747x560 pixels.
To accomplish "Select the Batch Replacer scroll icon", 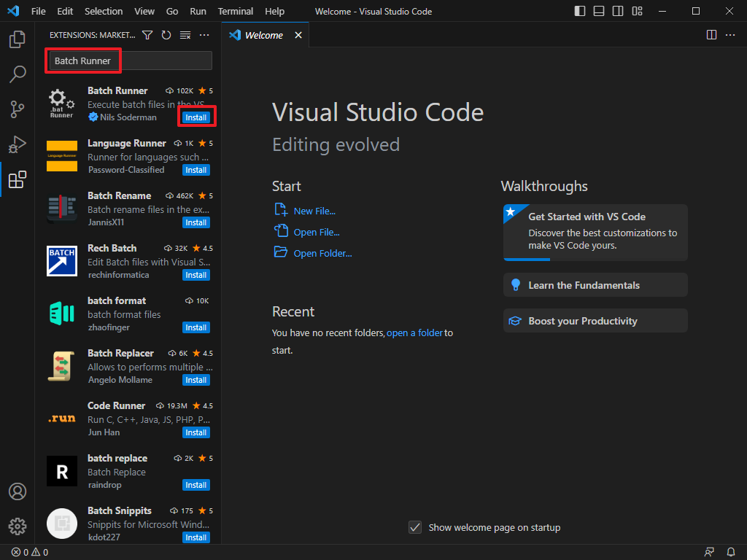I will [x=62, y=366].
